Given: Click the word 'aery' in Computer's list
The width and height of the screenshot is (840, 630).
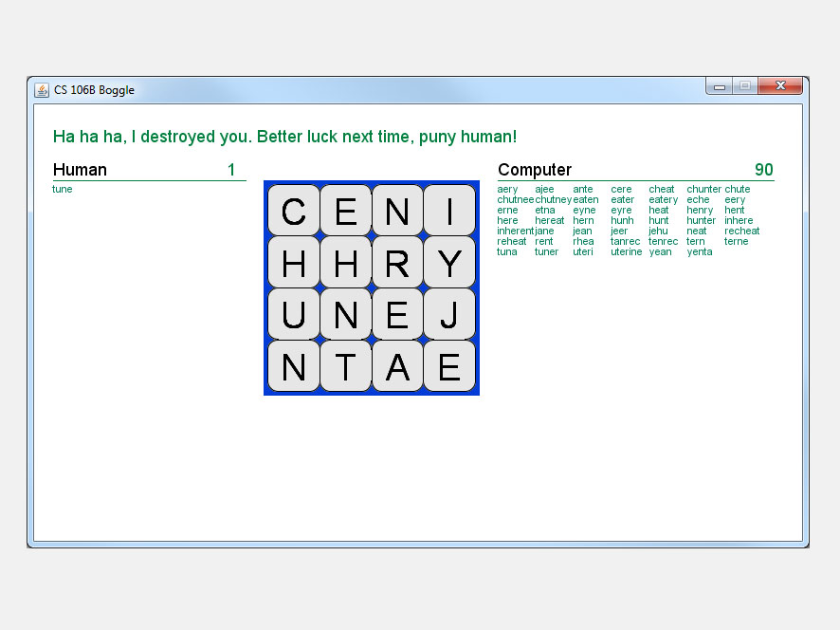Looking at the screenshot, I should pyautogui.click(x=507, y=190).
